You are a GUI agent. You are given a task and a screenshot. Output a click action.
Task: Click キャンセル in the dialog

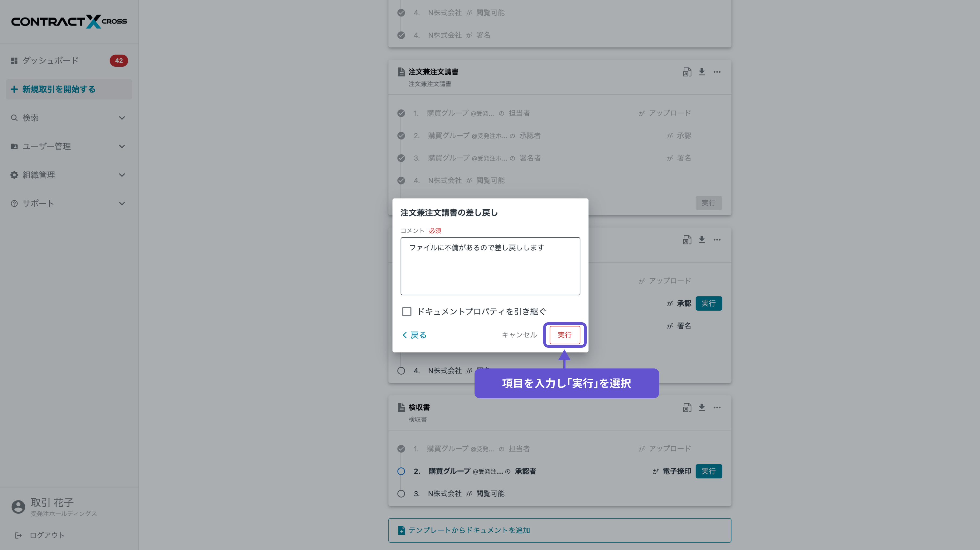coord(519,335)
